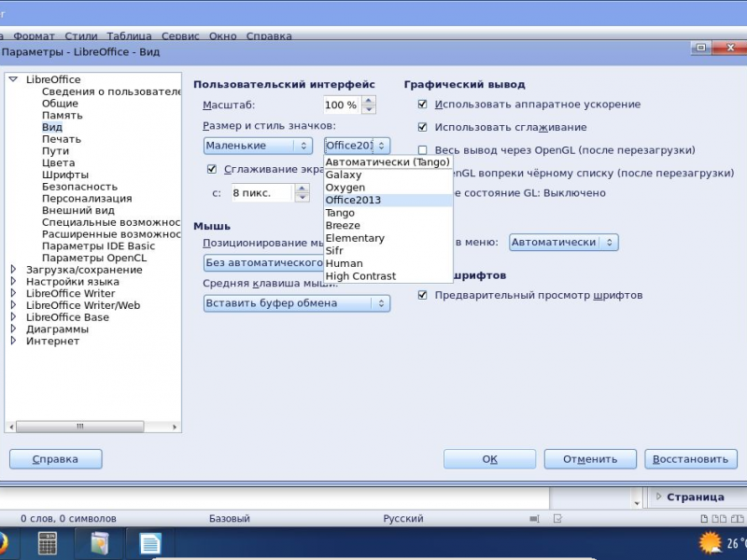Open the Окно menu

click(x=222, y=35)
